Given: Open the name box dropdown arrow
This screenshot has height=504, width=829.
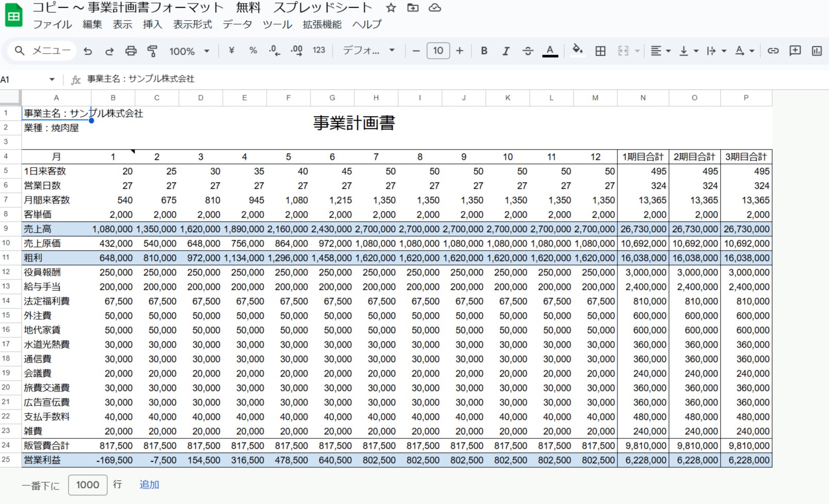Looking at the screenshot, I should point(52,79).
